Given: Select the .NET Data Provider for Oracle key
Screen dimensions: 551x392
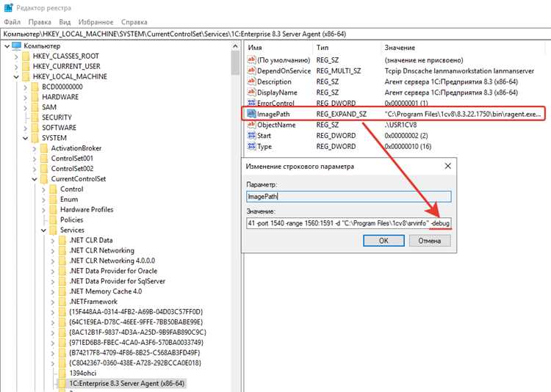Looking at the screenshot, I should 113,271.
